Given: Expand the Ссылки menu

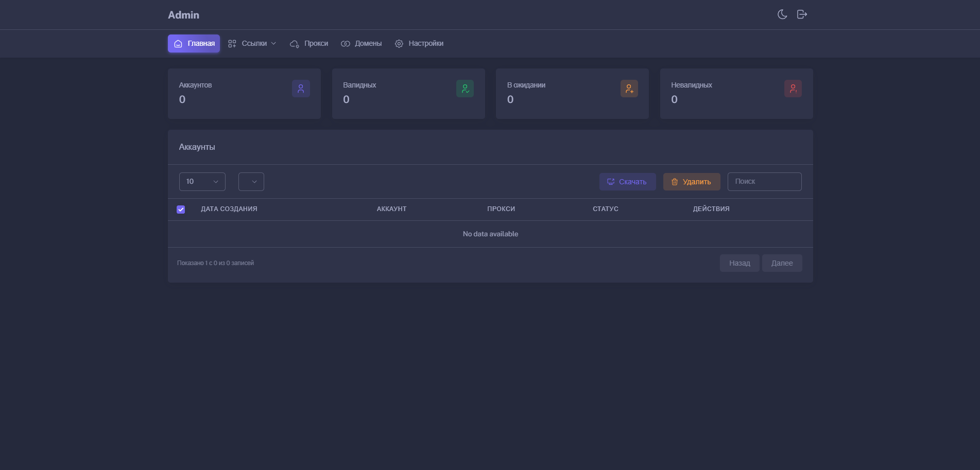Looking at the screenshot, I should [x=252, y=44].
